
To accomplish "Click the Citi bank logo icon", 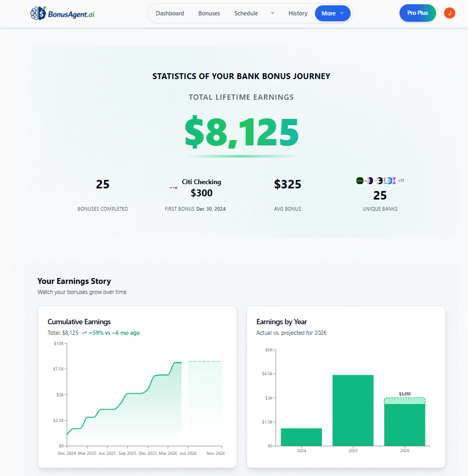I will click(174, 188).
